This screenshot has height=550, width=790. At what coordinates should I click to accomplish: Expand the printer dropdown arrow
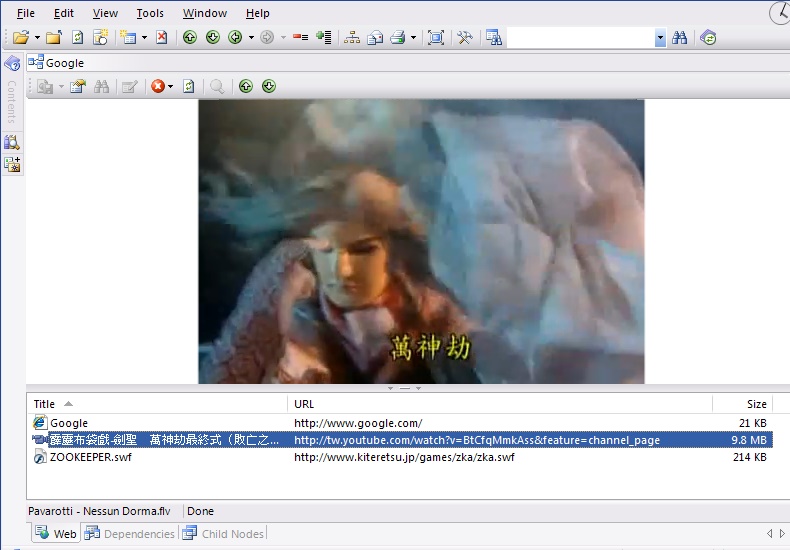coord(413,37)
